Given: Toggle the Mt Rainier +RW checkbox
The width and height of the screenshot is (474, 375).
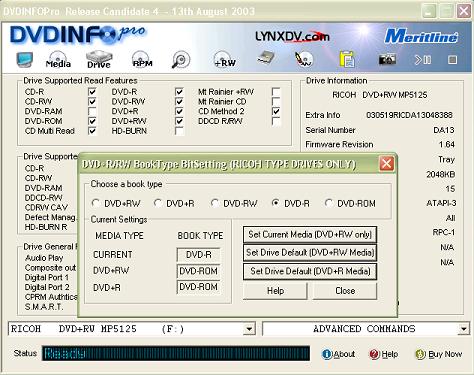Looking at the screenshot, I should click(x=276, y=92).
